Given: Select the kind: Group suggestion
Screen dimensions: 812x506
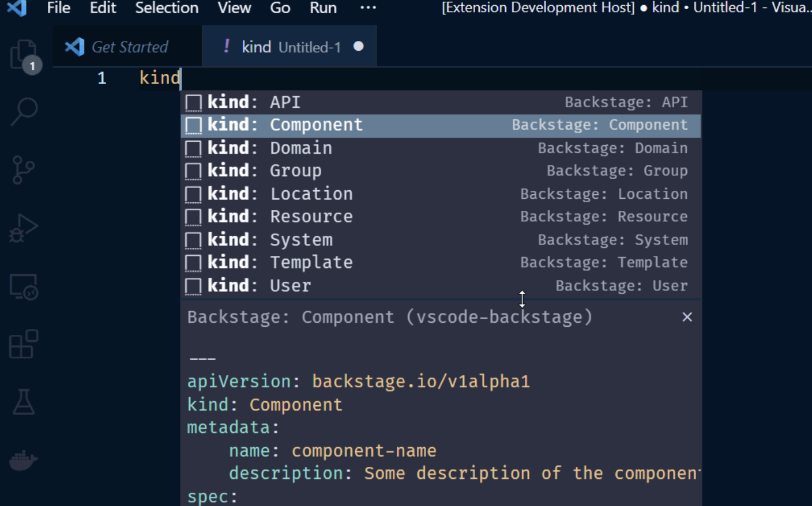Looking at the screenshot, I should 441,171.
